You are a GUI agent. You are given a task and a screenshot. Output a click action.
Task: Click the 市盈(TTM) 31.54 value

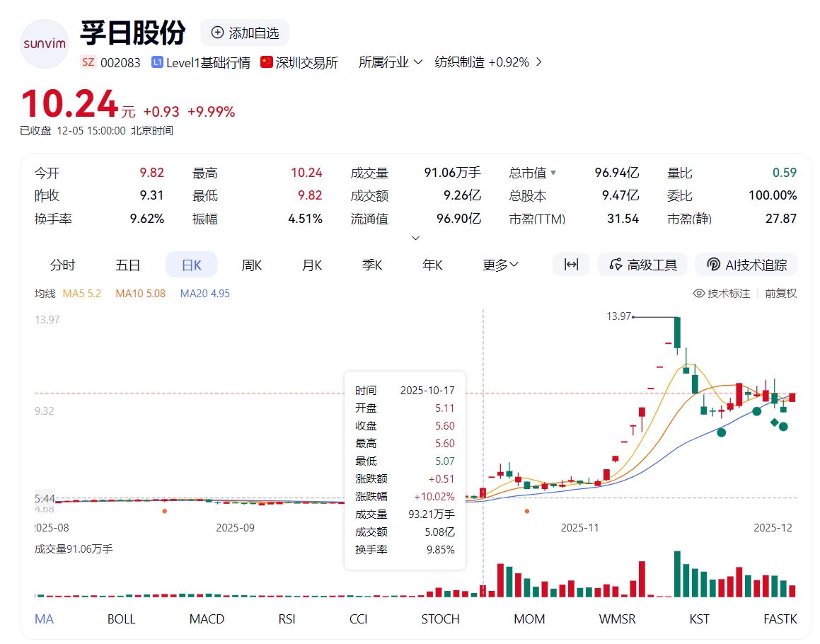point(623,218)
